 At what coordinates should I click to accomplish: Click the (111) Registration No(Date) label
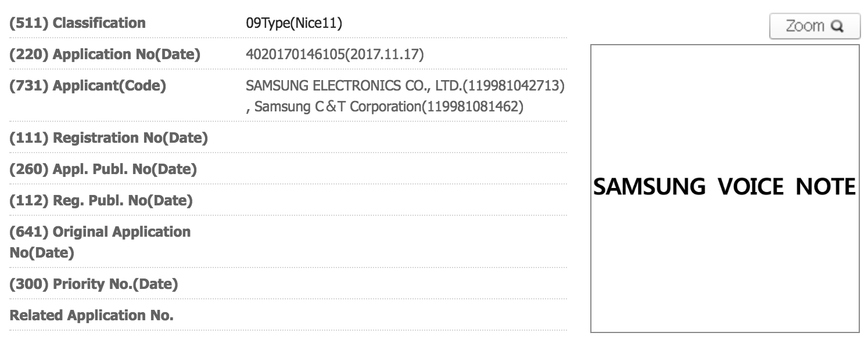[x=109, y=138]
